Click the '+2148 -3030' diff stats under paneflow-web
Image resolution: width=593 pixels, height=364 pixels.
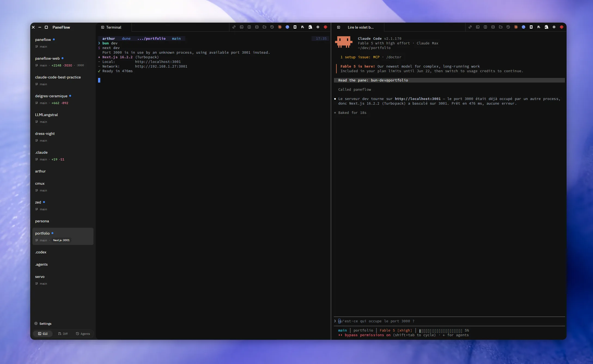(62, 65)
